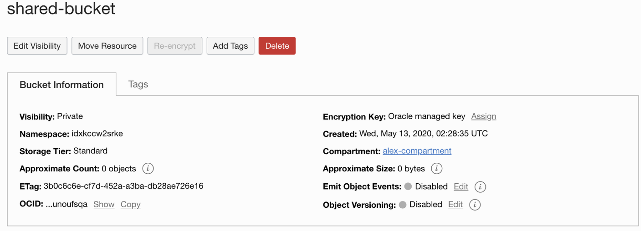Click the gray Object Versioning status dot
Screen dimensions: 644x231
[403, 205]
